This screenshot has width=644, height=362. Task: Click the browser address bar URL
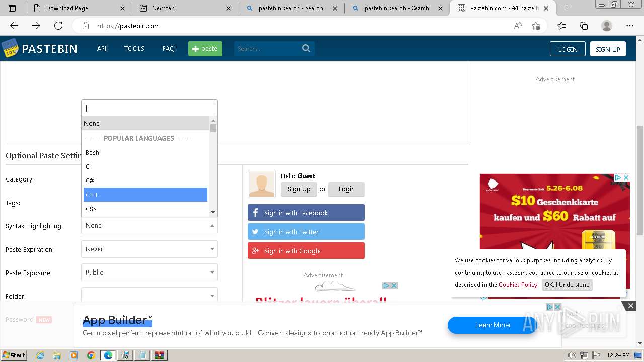tap(128, 26)
